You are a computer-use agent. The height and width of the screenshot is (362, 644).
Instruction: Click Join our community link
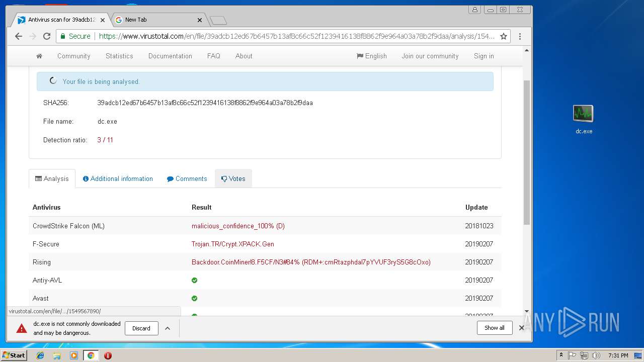pos(430,56)
